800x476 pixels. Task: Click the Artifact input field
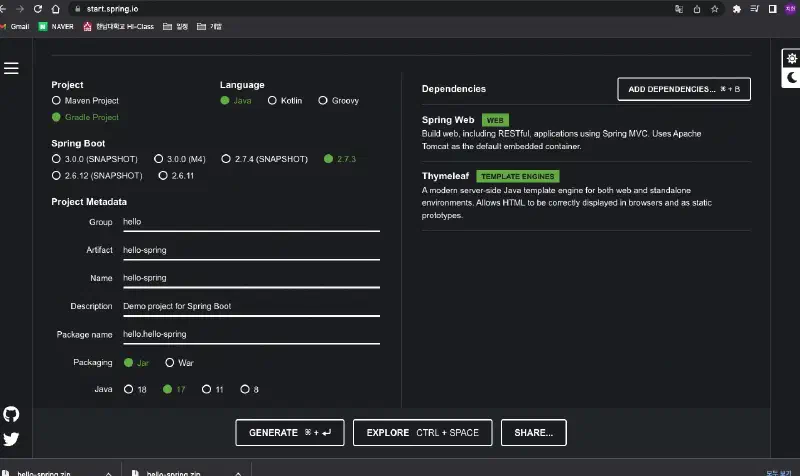point(250,250)
